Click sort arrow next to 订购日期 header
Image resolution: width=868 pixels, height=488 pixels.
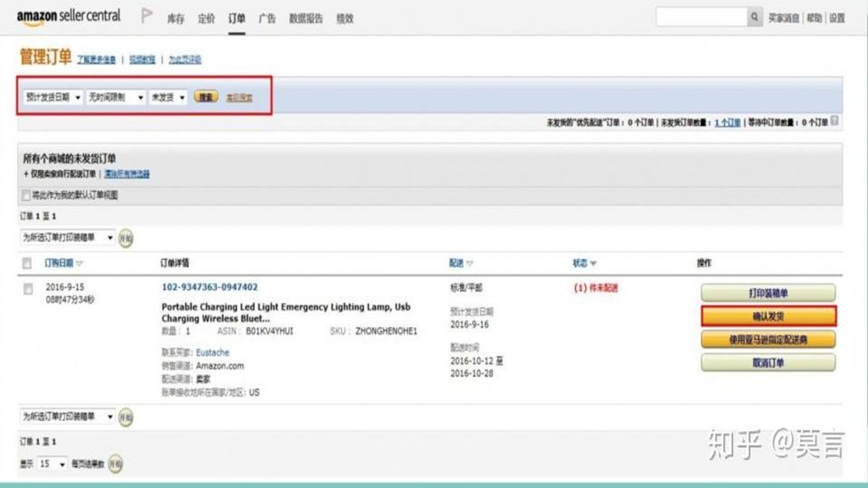click(x=79, y=263)
